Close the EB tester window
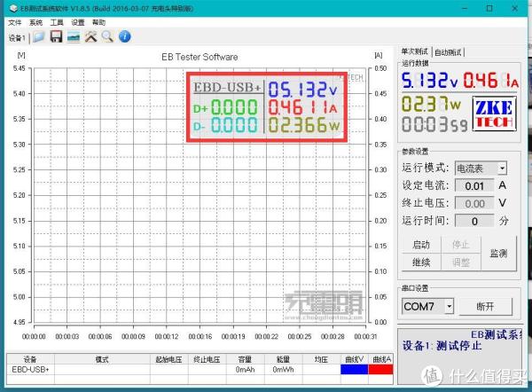This screenshot has width=532, height=392. coord(514,8)
